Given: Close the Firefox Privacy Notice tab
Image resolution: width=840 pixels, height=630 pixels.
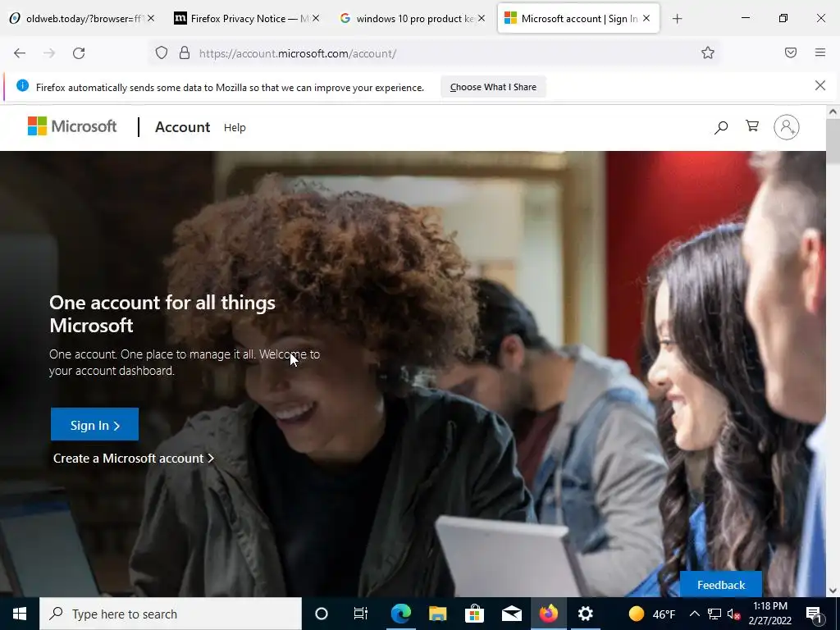Looking at the screenshot, I should coord(316,18).
